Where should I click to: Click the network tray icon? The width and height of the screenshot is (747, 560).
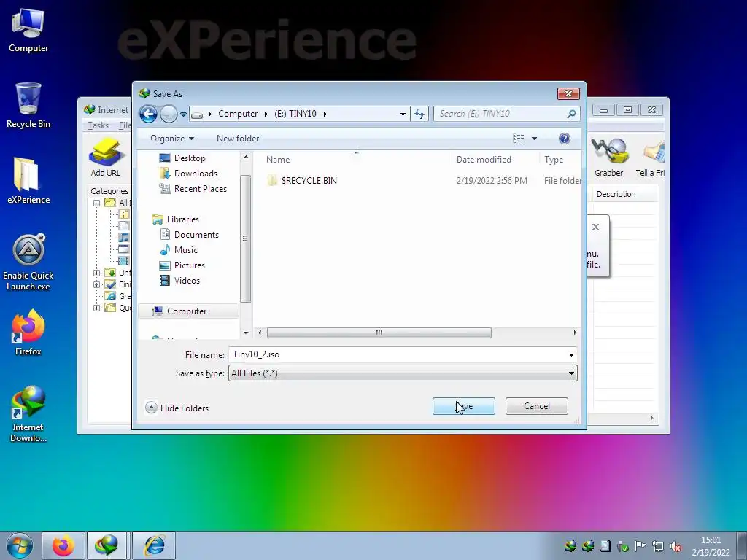tap(658, 546)
